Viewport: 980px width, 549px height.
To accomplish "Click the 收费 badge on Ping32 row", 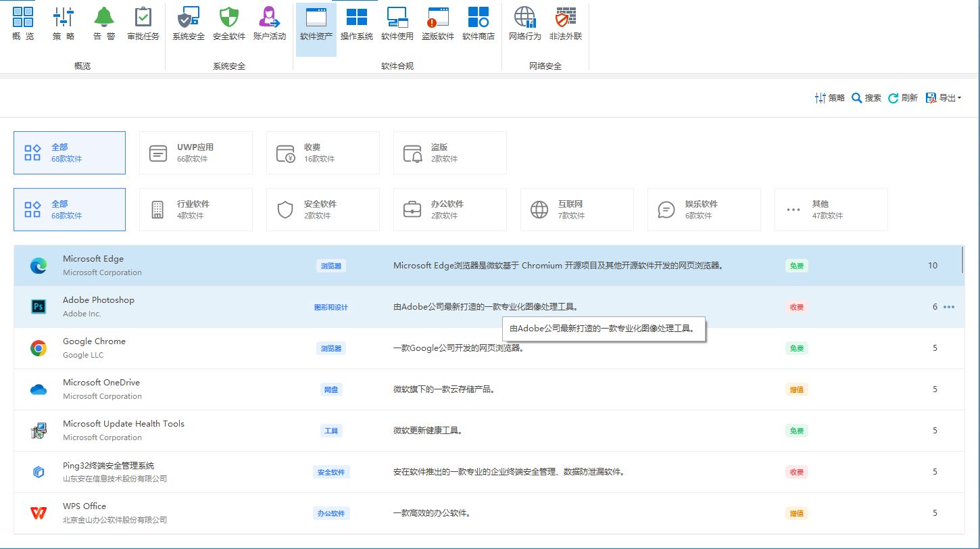I will pos(797,472).
